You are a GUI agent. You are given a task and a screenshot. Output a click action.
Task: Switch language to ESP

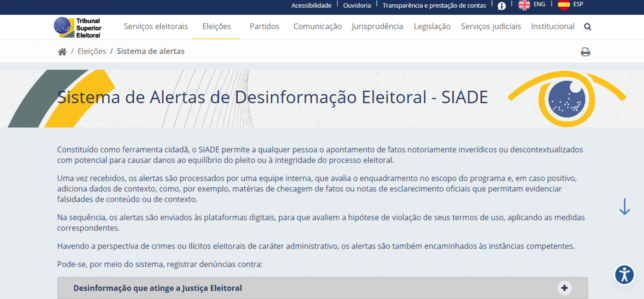coord(578,4)
